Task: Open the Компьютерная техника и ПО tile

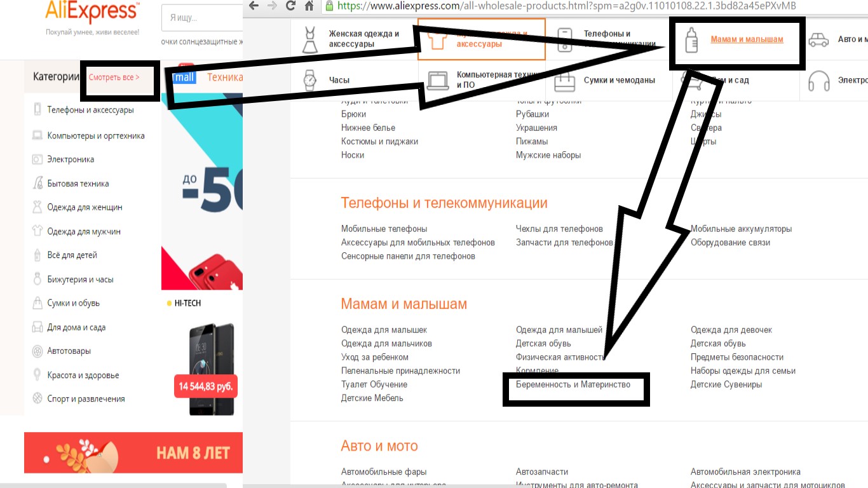Action: [x=482, y=81]
